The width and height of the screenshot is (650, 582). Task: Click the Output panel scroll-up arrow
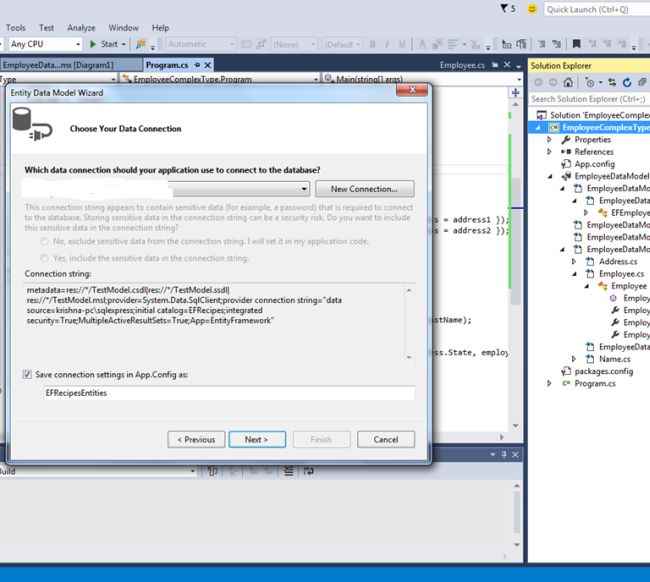(x=517, y=486)
